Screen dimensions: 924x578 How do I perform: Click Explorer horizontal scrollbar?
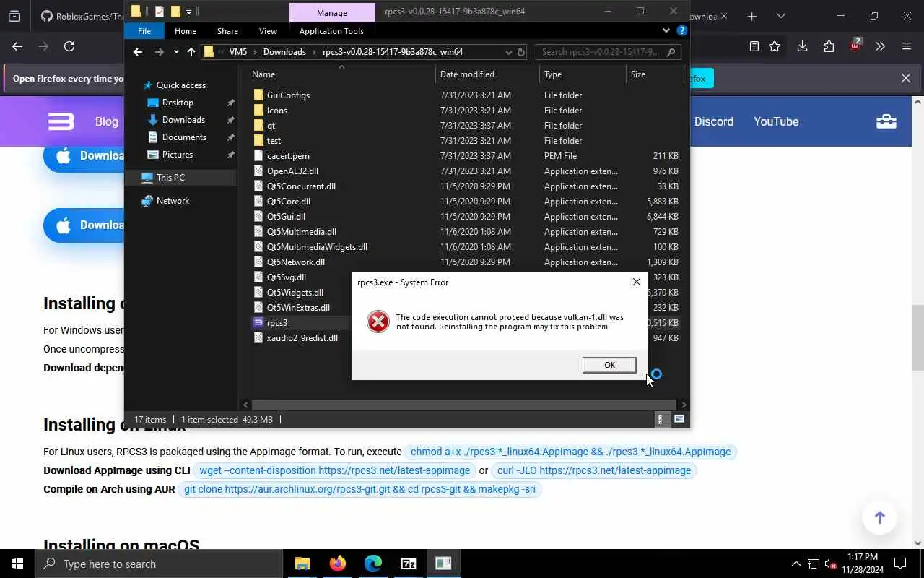click(463, 405)
